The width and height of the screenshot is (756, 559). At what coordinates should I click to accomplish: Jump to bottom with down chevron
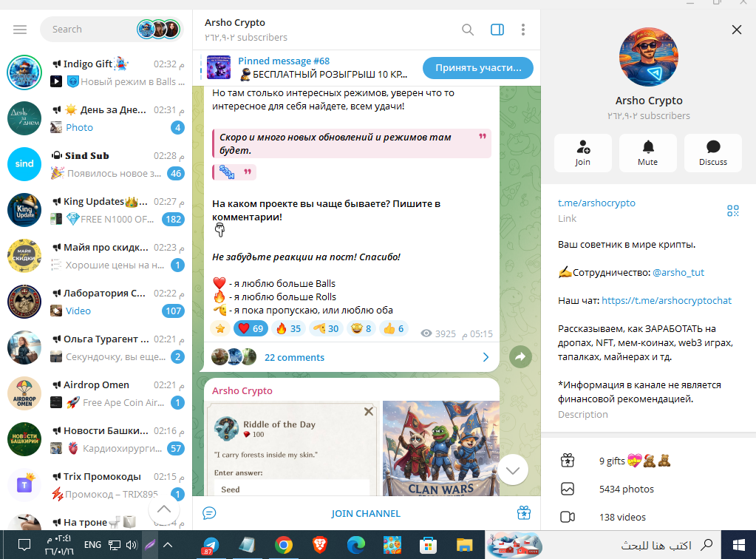(513, 470)
